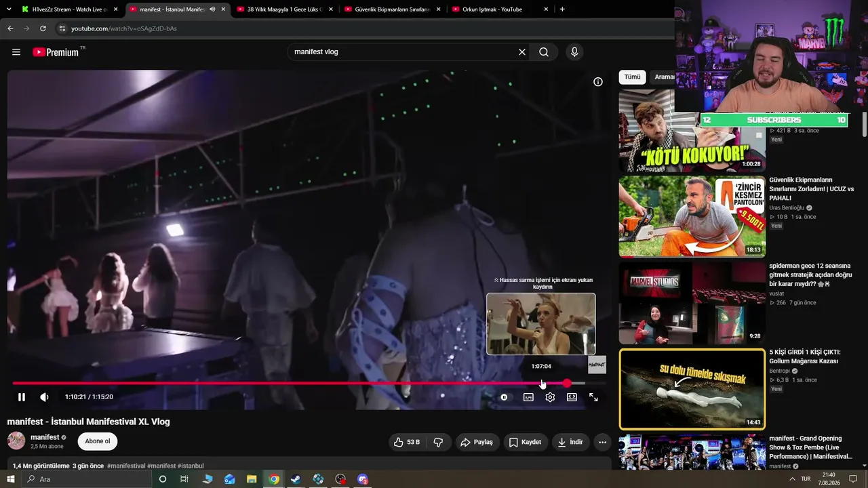Switch to theater mode

point(572,397)
